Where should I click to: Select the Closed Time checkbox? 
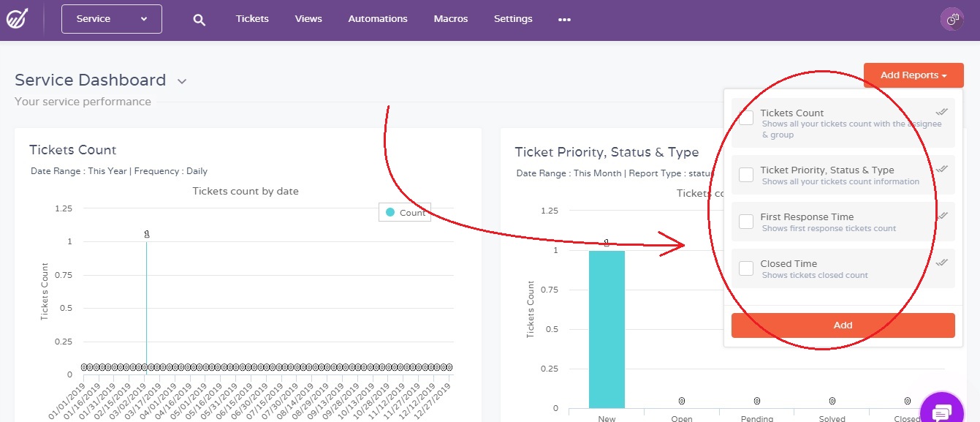(x=746, y=268)
